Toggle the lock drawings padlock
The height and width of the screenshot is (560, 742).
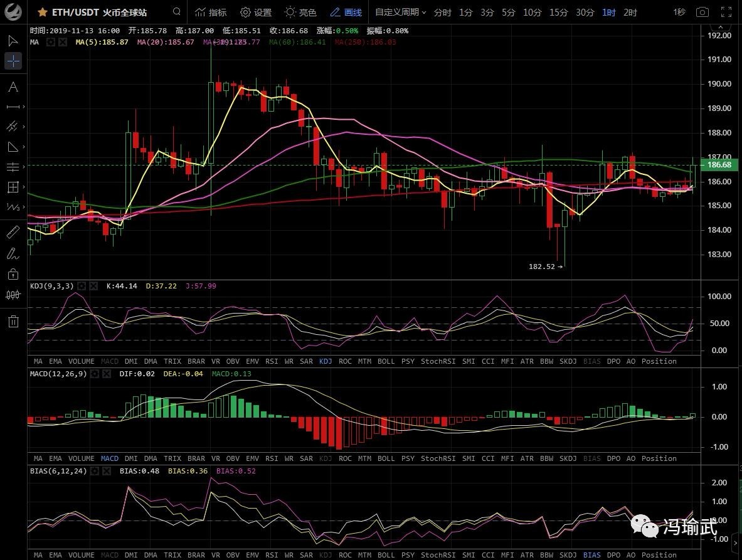pos(13,274)
